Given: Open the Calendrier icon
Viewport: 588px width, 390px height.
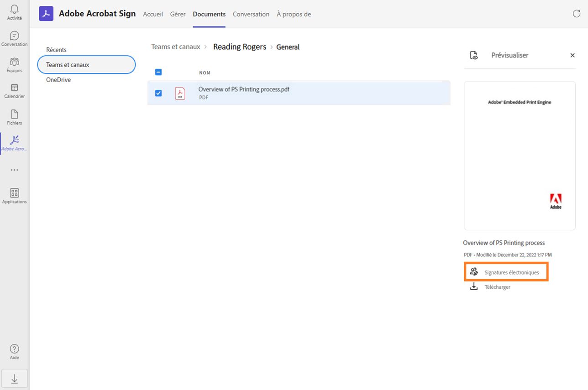Looking at the screenshot, I should (15, 91).
